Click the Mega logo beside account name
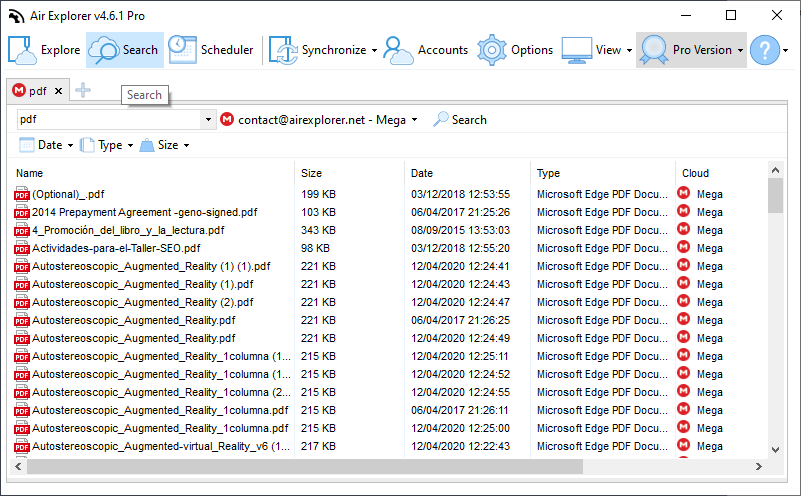The height and width of the screenshot is (496, 801). [x=227, y=120]
